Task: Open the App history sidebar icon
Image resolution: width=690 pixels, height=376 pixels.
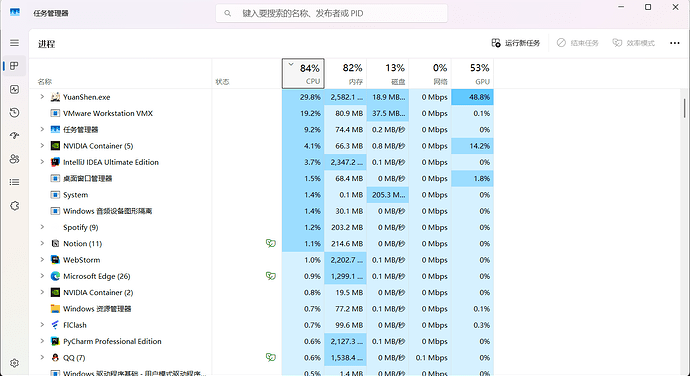Action: pyautogui.click(x=15, y=113)
